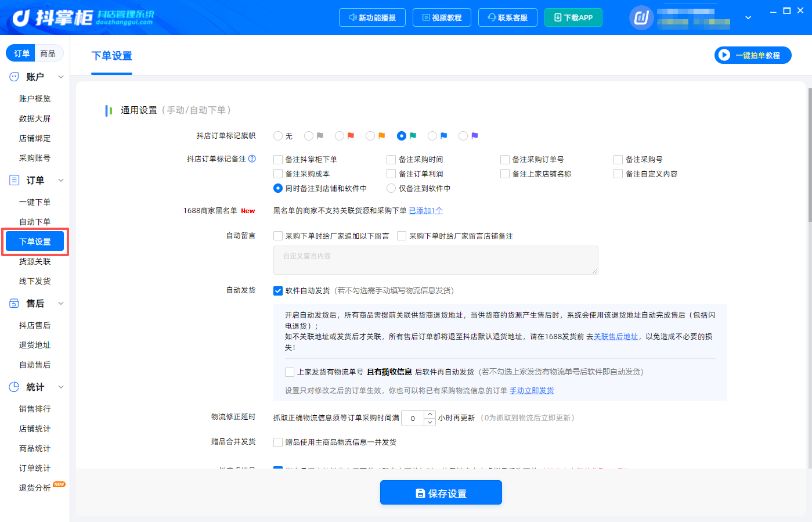812x522 pixels.
Task: Click the download icon in 下载APP
Action: click(558, 17)
